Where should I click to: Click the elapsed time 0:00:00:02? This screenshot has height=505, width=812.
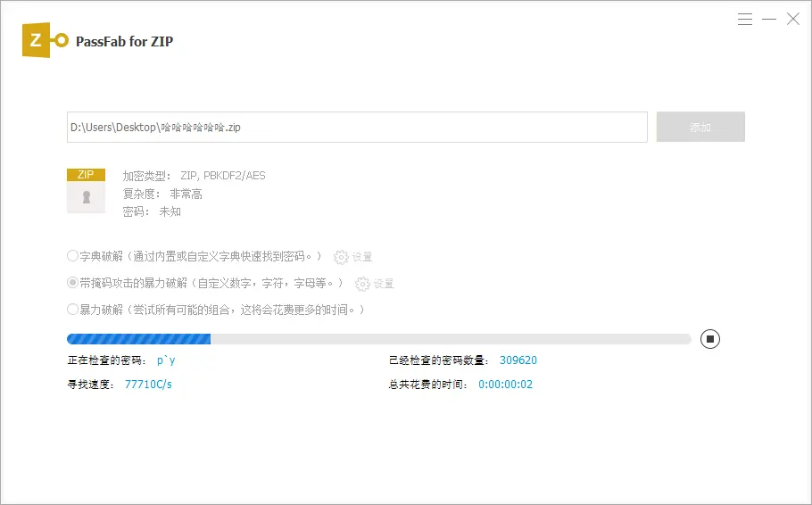505,385
